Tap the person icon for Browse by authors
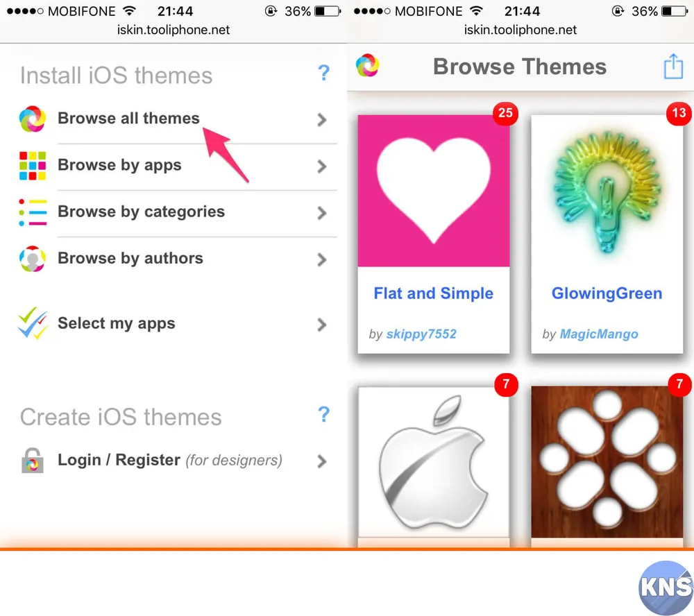694x616 pixels. (33, 259)
